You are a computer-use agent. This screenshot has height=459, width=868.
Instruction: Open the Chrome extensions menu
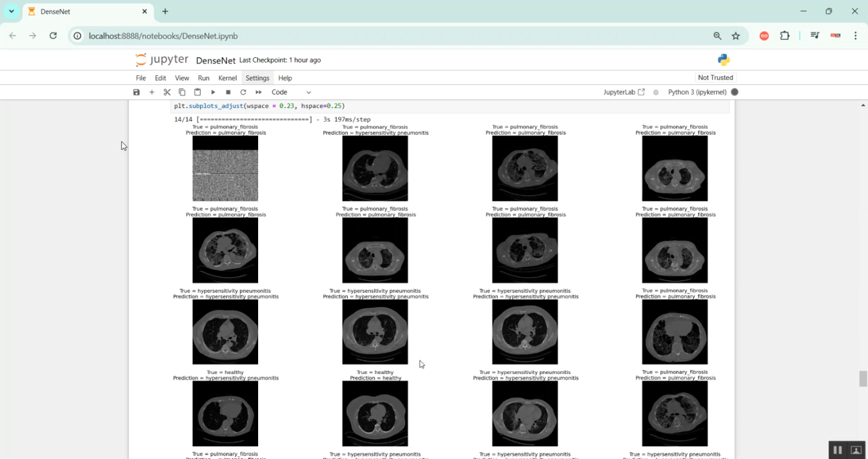tap(785, 36)
